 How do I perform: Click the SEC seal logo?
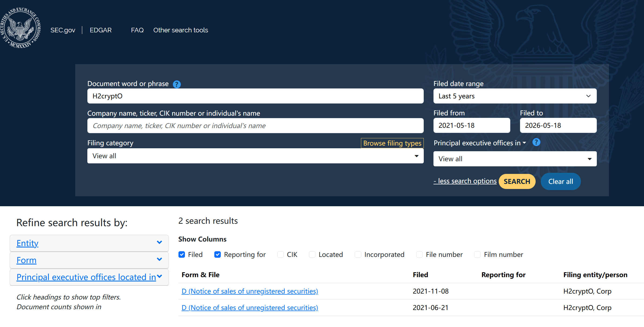pos(20,28)
